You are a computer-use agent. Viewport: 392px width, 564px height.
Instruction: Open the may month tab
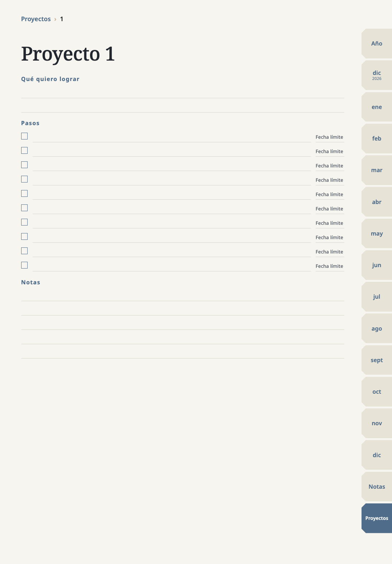377,233
